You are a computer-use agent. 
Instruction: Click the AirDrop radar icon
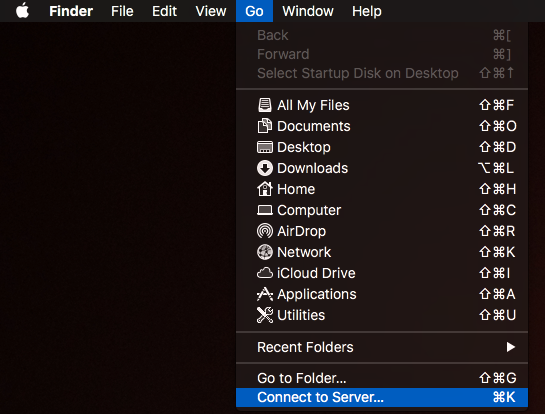click(x=265, y=231)
